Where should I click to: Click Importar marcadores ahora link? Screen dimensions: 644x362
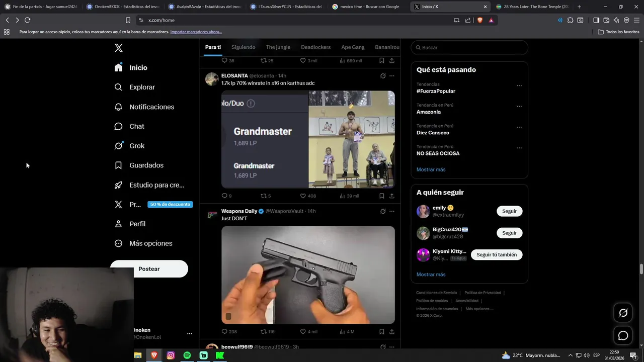(196, 32)
